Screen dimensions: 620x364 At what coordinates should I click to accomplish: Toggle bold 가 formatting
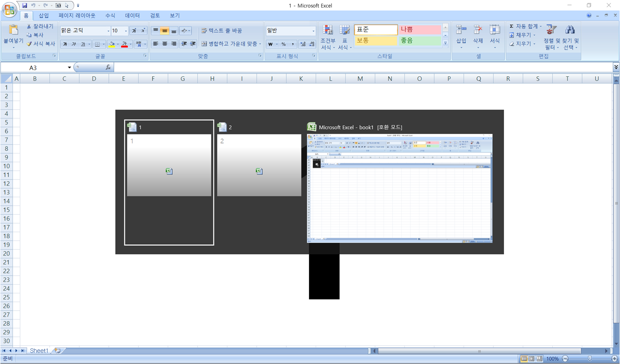(x=65, y=44)
